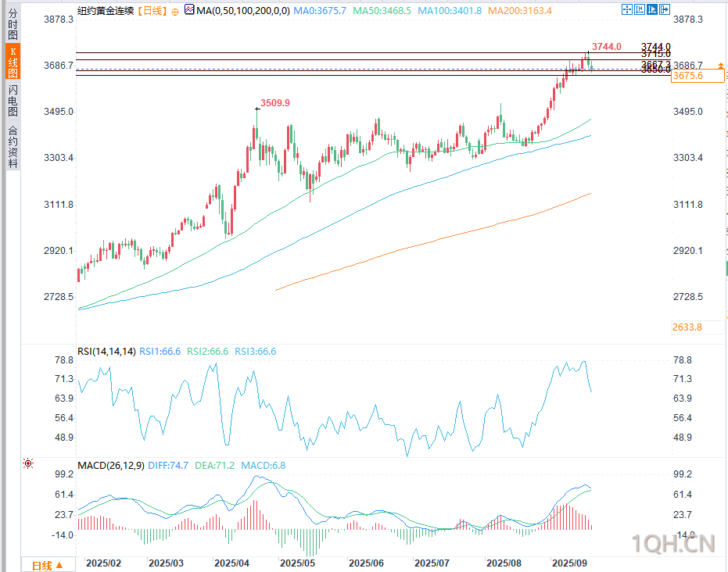Image resolution: width=728 pixels, height=572 pixels.
Task: Click the orange circle icon after 【日线】
Action: (x=175, y=12)
